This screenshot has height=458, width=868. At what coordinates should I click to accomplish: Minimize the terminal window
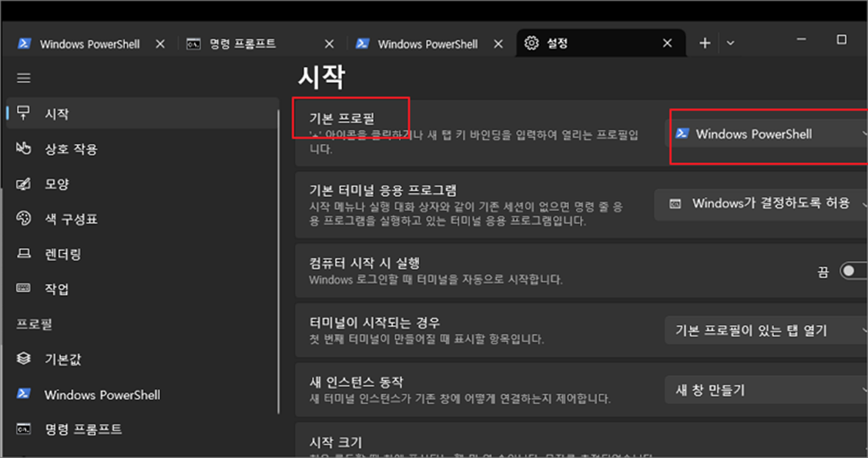click(x=801, y=39)
